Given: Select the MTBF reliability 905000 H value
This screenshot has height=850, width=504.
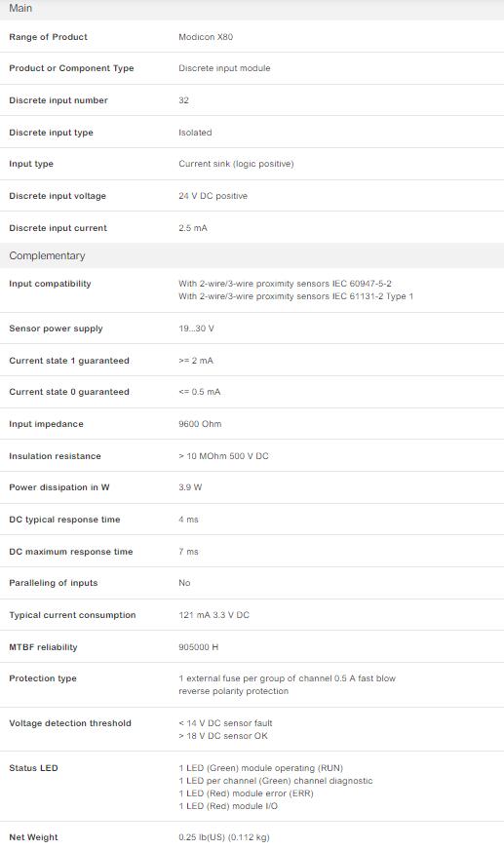Looking at the screenshot, I should [198, 647].
